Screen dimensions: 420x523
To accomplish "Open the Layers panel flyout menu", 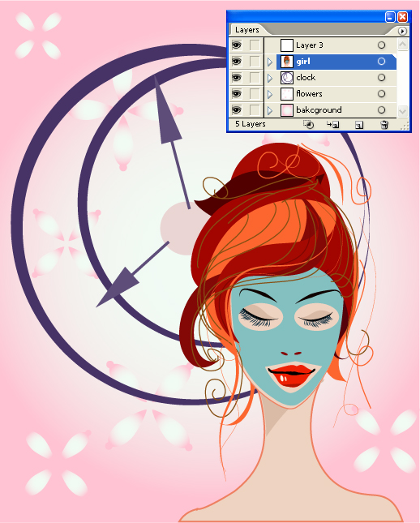I will [x=402, y=31].
